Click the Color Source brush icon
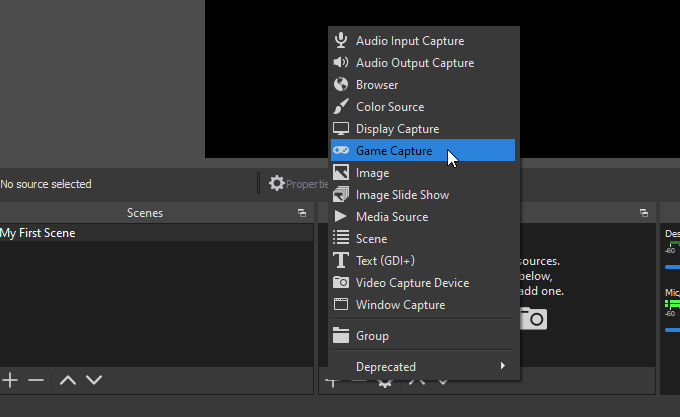Screen dimensions: 680x417 341,107
